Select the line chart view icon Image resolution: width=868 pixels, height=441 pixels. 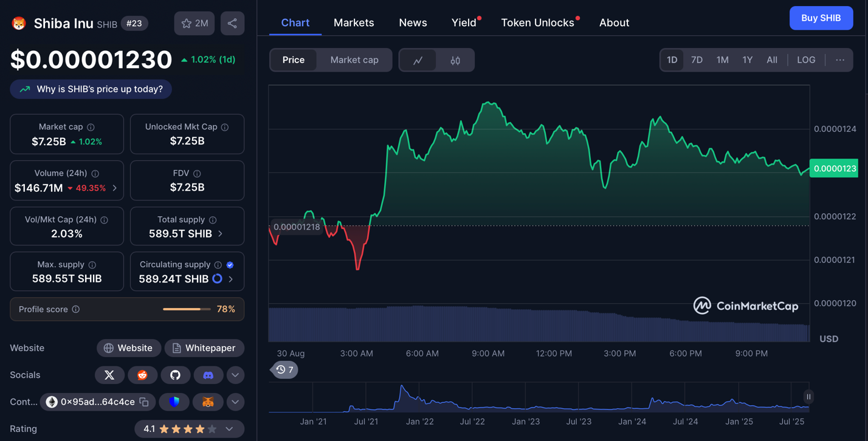[418, 60]
